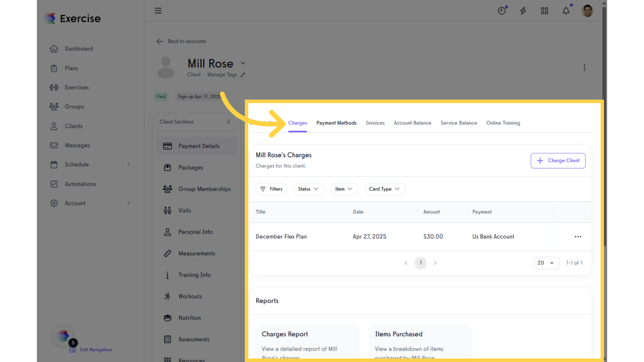
Task: Open the Card Type filter dropdown
Action: pyautogui.click(x=384, y=189)
